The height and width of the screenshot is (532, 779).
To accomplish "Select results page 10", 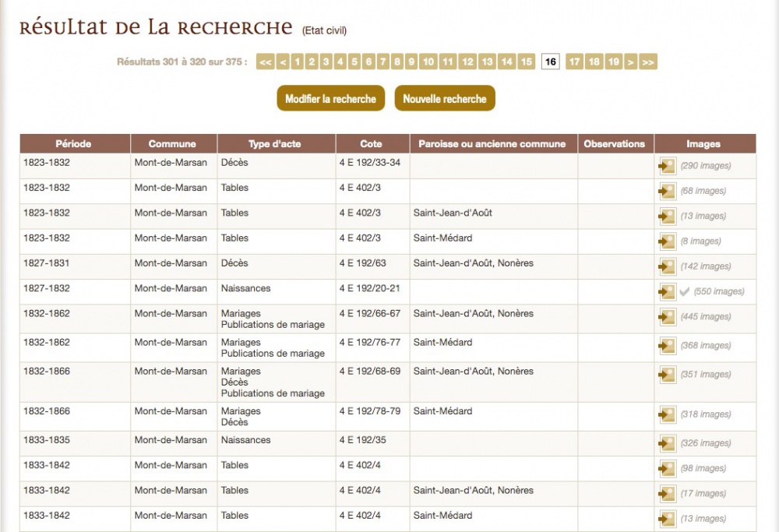I will (x=428, y=62).
